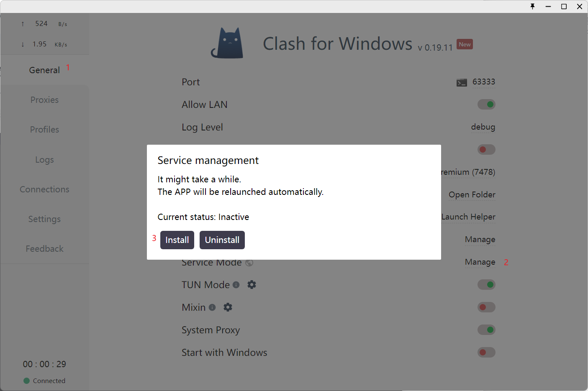Click Manage link for Service Mode
The height and width of the screenshot is (391, 588).
(480, 262)
